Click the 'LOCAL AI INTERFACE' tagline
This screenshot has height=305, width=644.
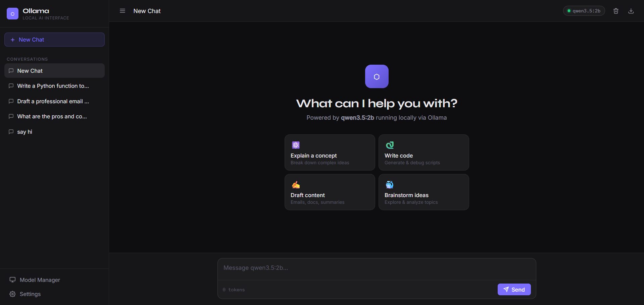46,18
